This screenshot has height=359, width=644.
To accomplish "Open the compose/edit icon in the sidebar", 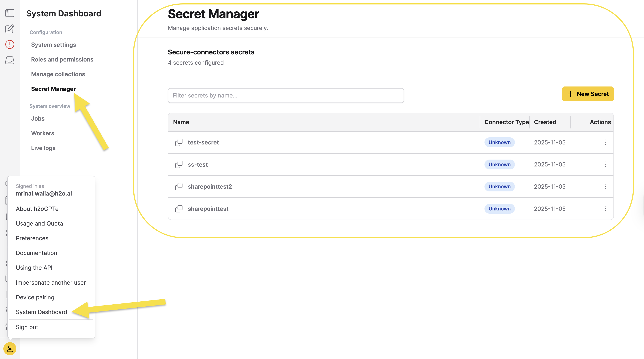I will 10,29.
